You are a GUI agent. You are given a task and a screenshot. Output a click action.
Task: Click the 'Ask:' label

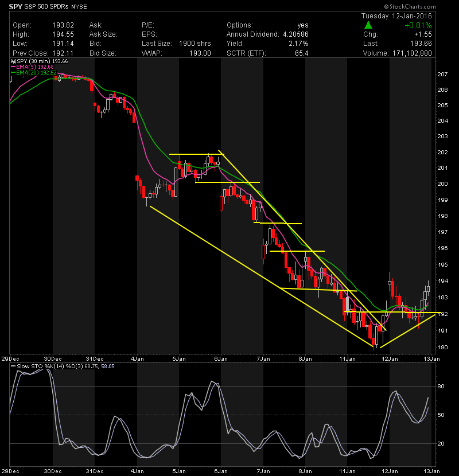pyautogui.click(x=96, y=25)
